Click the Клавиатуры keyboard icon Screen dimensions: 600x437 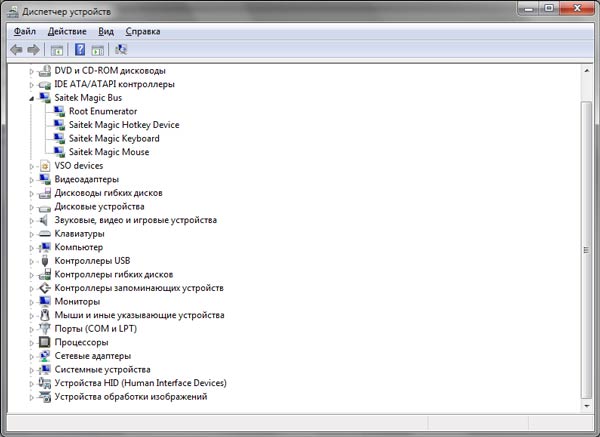[45, 234]
